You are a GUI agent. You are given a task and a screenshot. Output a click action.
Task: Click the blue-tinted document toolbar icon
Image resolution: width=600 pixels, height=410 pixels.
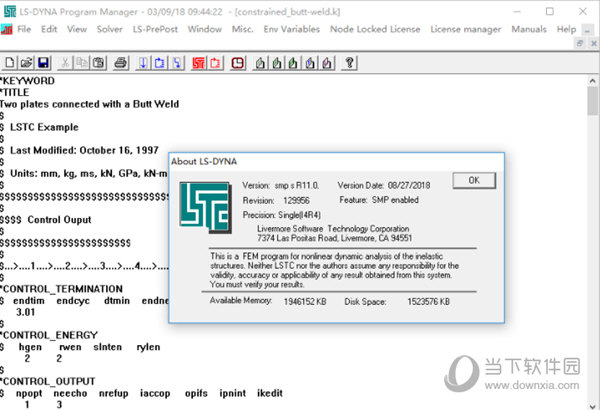tap(310, 63)
